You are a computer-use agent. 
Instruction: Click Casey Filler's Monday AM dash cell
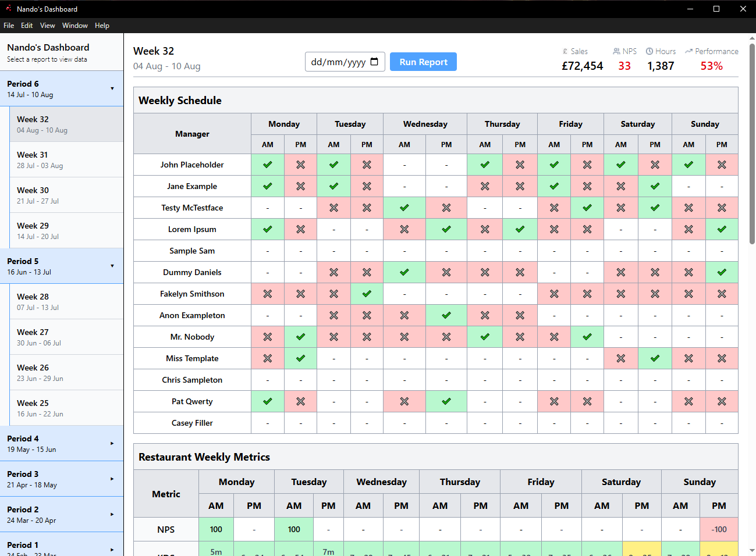(x=268, y=423)
